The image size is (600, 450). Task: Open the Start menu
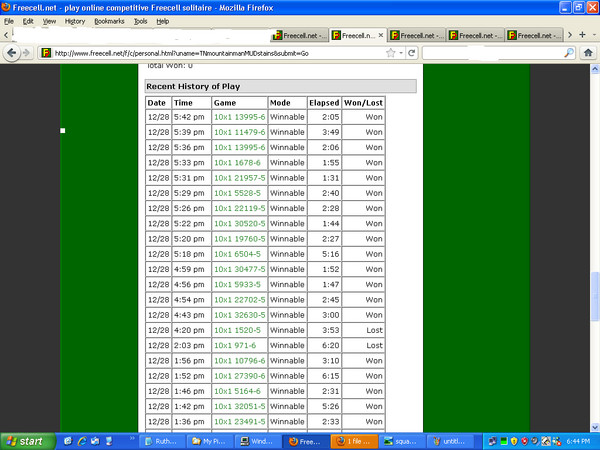tap(28, 441)
